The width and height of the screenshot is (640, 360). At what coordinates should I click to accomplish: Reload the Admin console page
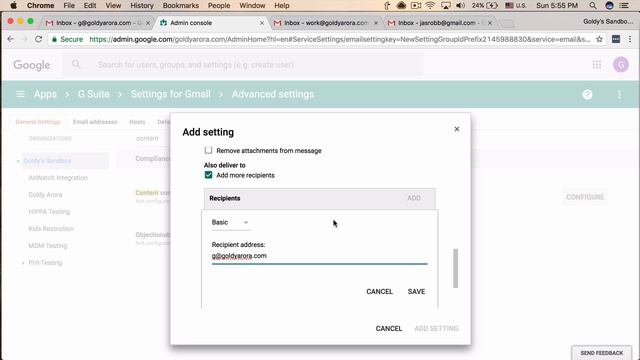tap(38, 39)
